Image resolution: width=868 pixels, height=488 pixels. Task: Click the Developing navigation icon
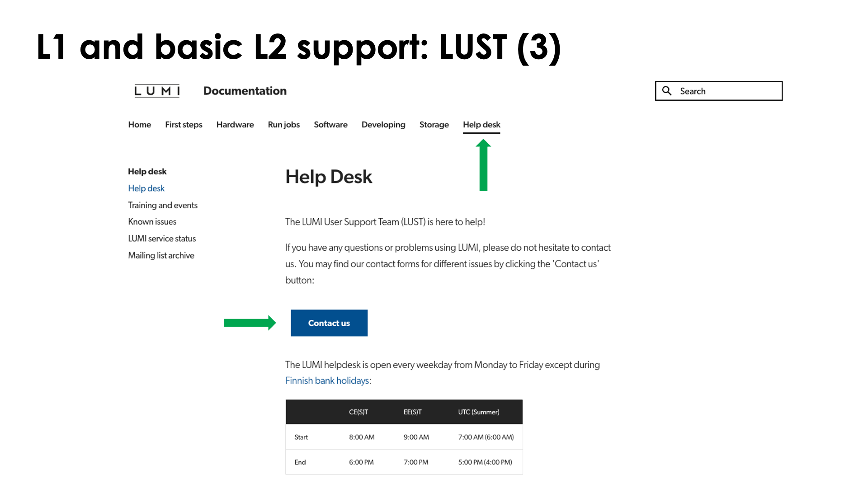click(x=383, y=125)
